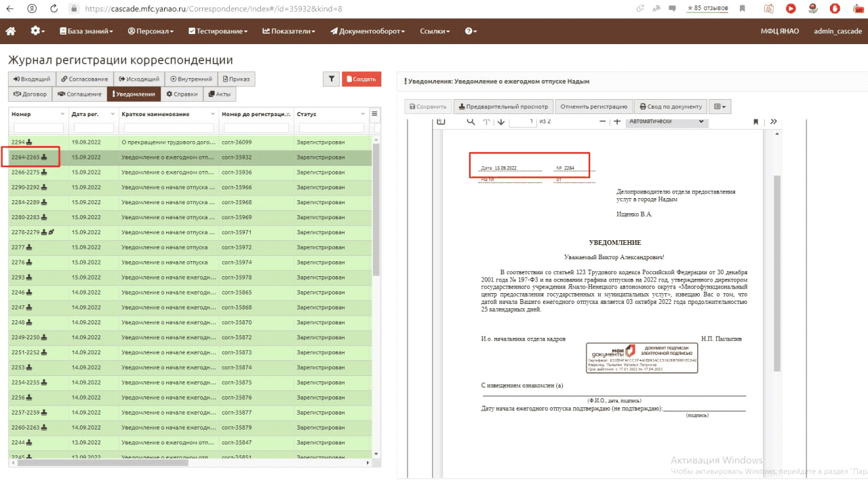Screen dimensions: 868x494
Task: Open the admin_cascade user link
Action: click(x=837, y=31)
